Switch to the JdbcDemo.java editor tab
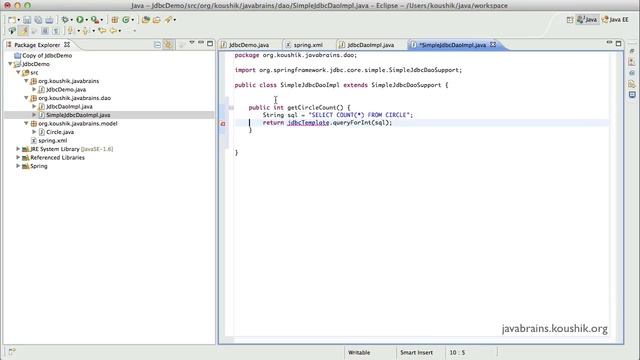 (x=249, y=45)
